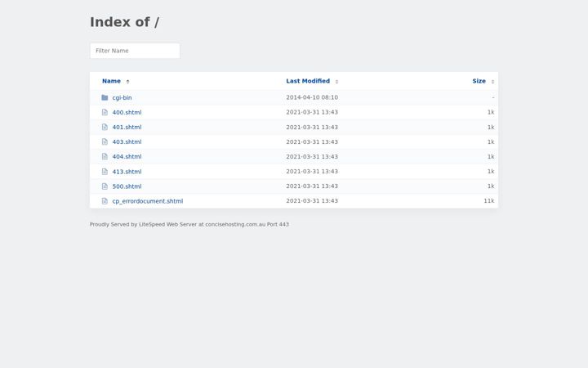Screen dimensions: 588x368
Task: Open the 403.shtml file link
Action: click(x=127, y=142)
